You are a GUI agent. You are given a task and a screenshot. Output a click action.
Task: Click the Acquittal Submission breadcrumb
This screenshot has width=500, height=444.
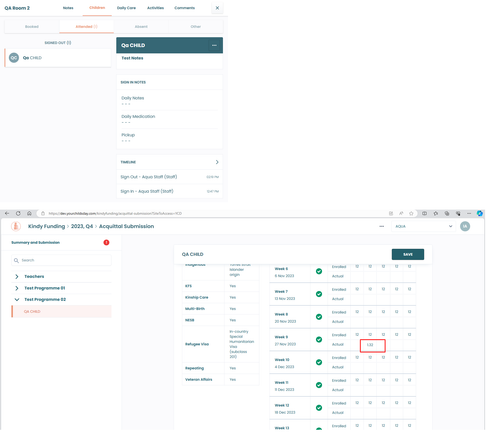point(126,226)
